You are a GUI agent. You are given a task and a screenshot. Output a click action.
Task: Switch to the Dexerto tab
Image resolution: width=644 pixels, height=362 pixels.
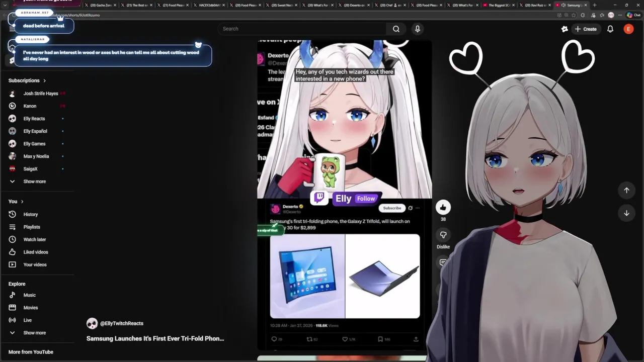354,5
